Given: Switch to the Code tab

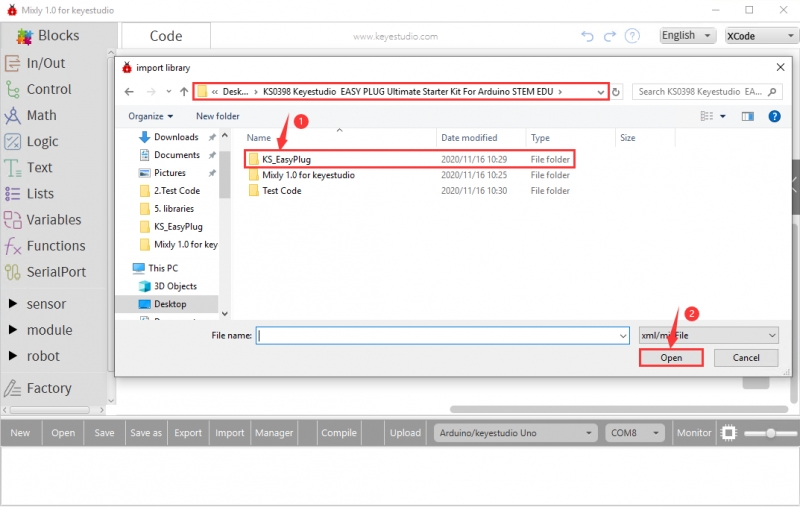Looking at the screenshot, I should click(166, 36).
